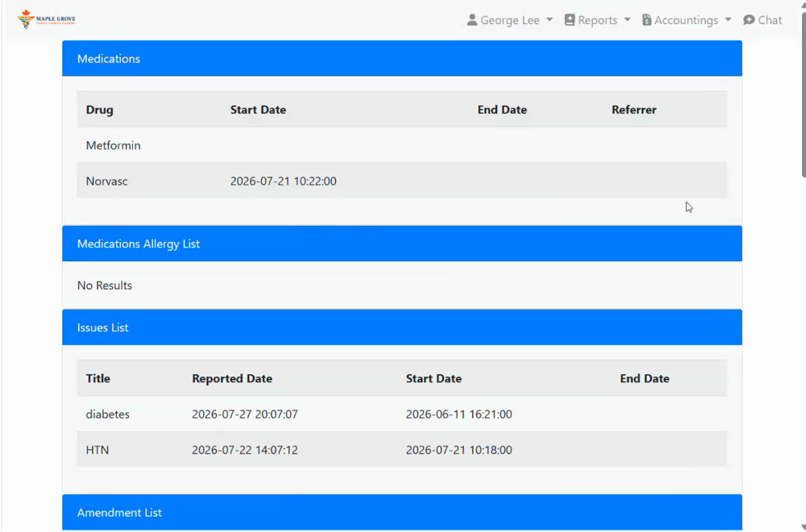
Task: Click the Referrer column header
Action: click(634, 110)
